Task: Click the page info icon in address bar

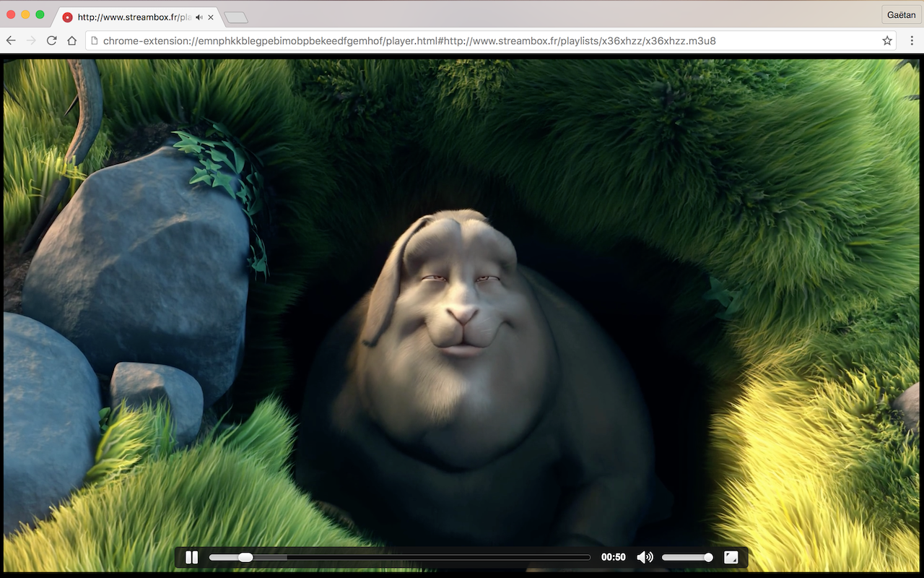Action: tap(95, 40)
